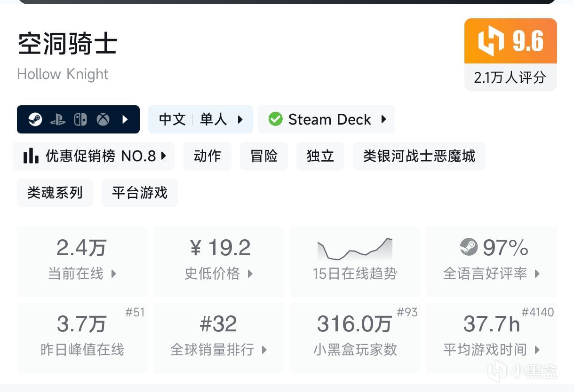Viewport: 574px width, 392px height.
Task: Click the bar chart icon beside 优惠促销榜
Action: click(x=31, y=156)
